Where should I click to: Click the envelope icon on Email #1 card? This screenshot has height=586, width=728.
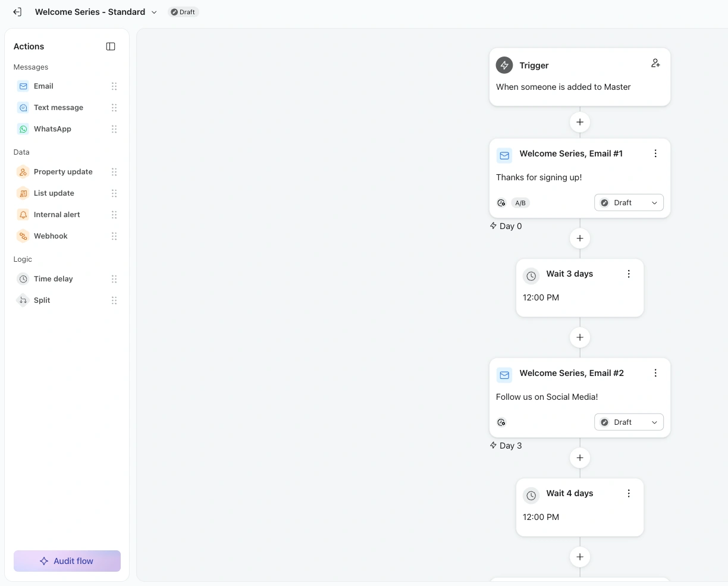coord(504,155)
